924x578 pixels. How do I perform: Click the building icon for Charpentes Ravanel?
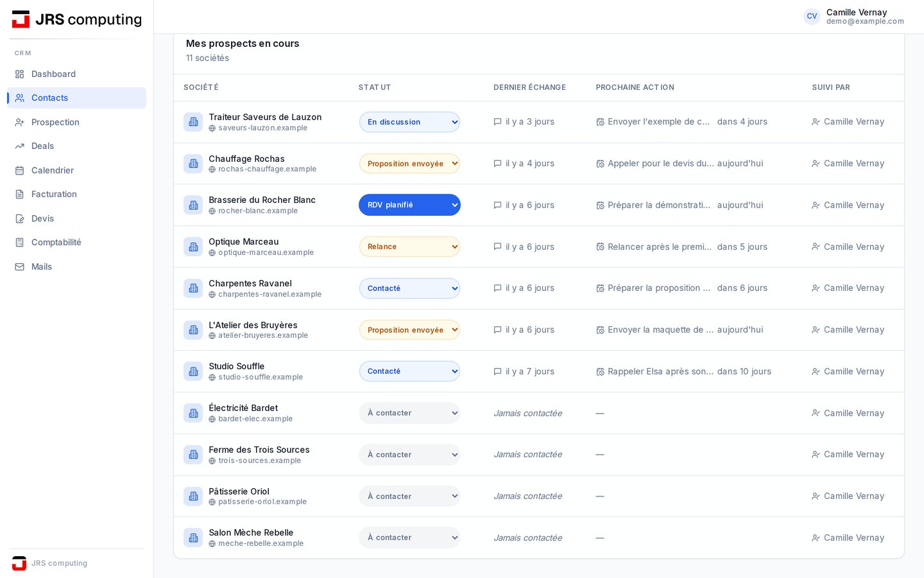pos(193,288)
